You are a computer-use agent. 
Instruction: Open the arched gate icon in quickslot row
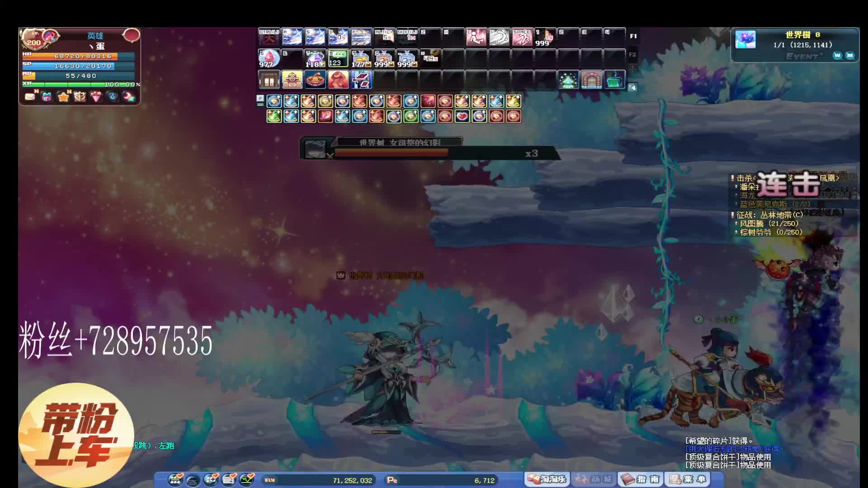(x=591, y=80)
